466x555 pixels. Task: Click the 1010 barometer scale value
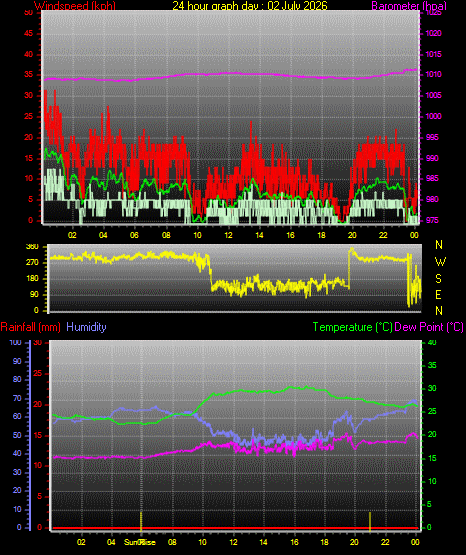point(433,75)
